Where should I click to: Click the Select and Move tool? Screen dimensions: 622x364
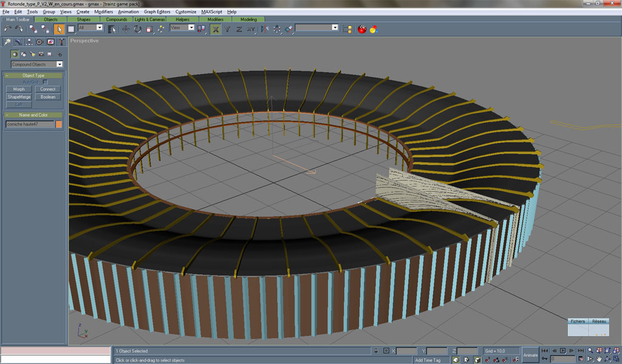click(x=126, y=29)
